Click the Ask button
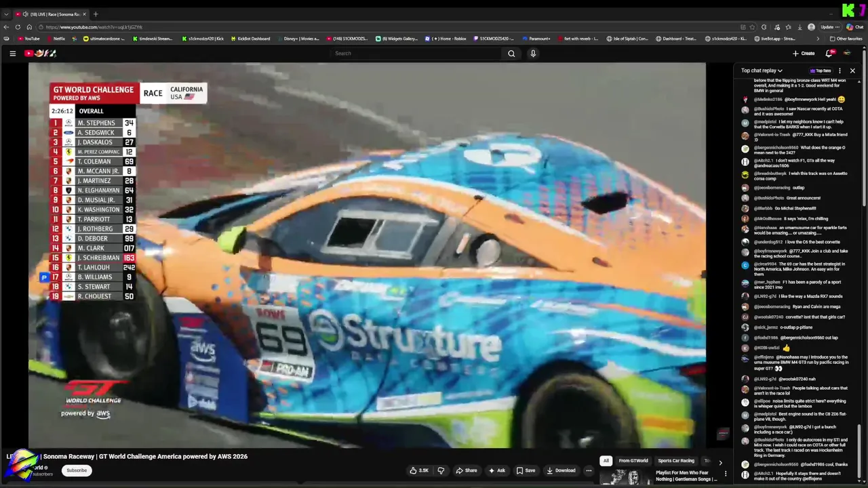The image size is (868, 488). point(497,470)
